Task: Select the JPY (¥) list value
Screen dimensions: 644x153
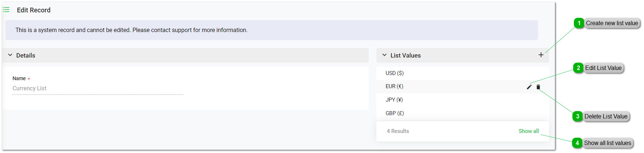Action: 394,100
